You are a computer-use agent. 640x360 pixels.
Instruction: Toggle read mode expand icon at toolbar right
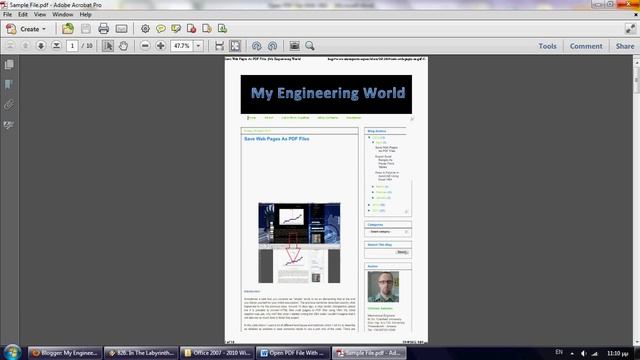point(631,29)
